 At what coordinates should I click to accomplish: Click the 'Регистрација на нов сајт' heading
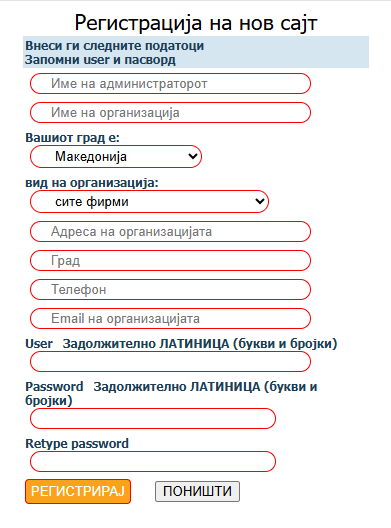point(196,23)
